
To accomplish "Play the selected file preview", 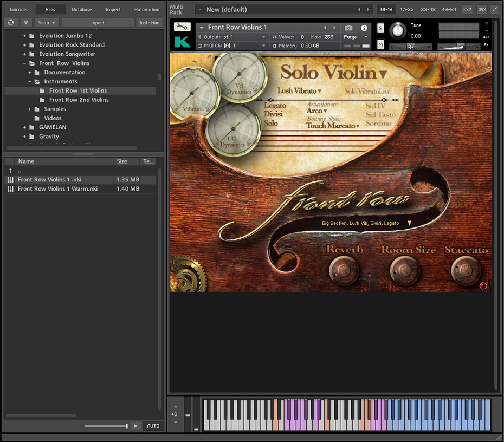I will pos(135,426).
